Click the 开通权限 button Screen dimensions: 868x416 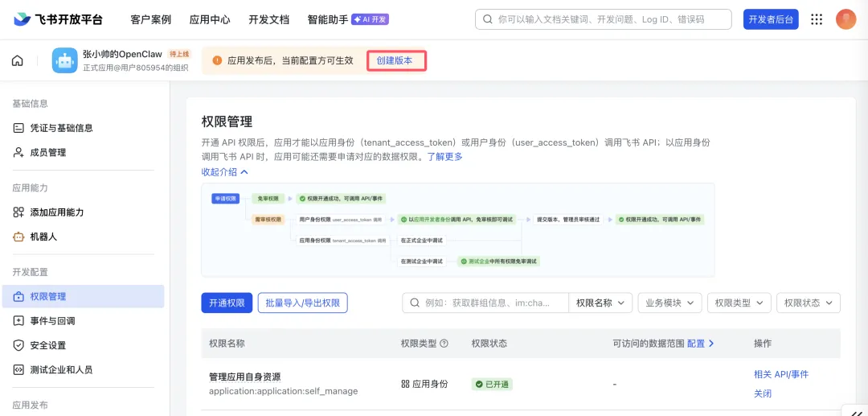[x=227, y=303]
